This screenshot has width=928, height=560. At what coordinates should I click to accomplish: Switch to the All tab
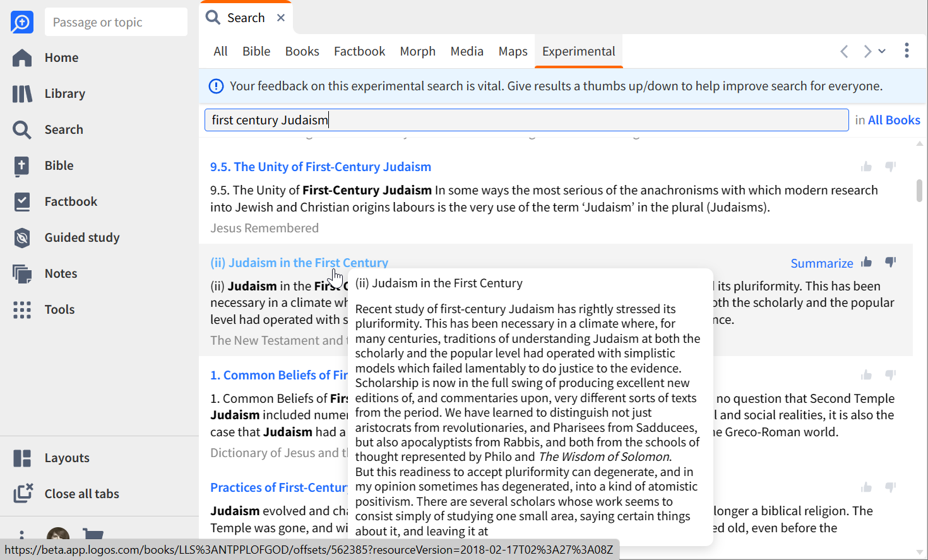[220, 51]
